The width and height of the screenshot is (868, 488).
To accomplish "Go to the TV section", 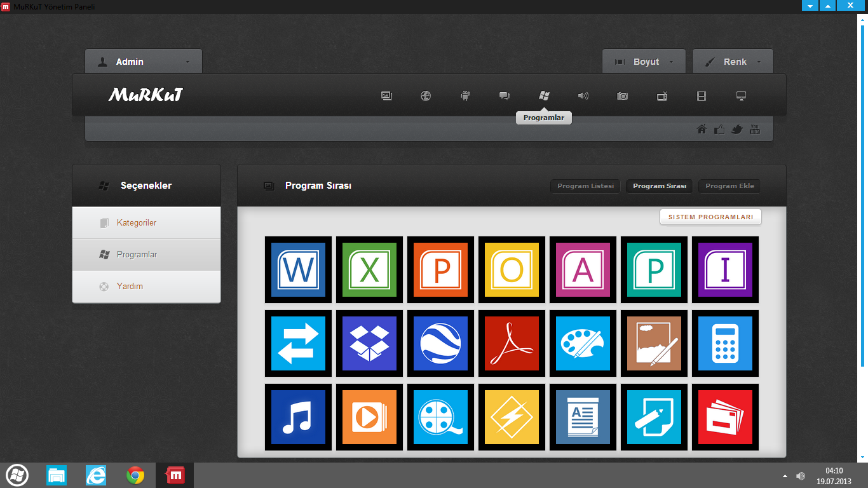I will tap(662, 96).
